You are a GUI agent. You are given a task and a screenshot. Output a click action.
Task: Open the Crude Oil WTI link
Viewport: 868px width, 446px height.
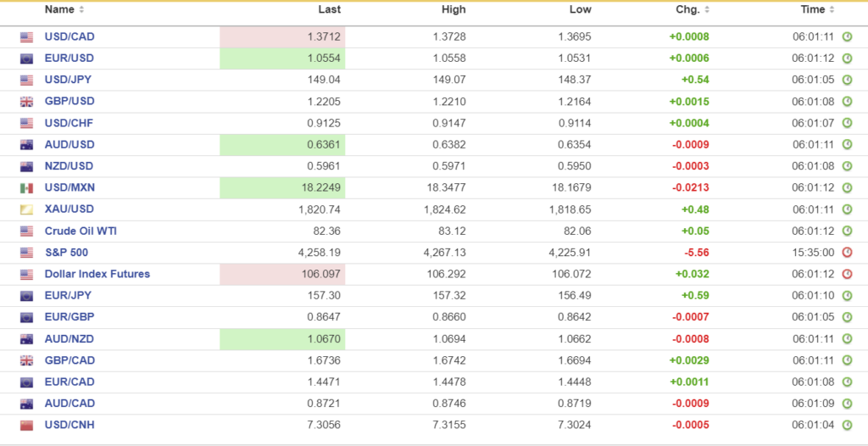(x=81, y=231)
